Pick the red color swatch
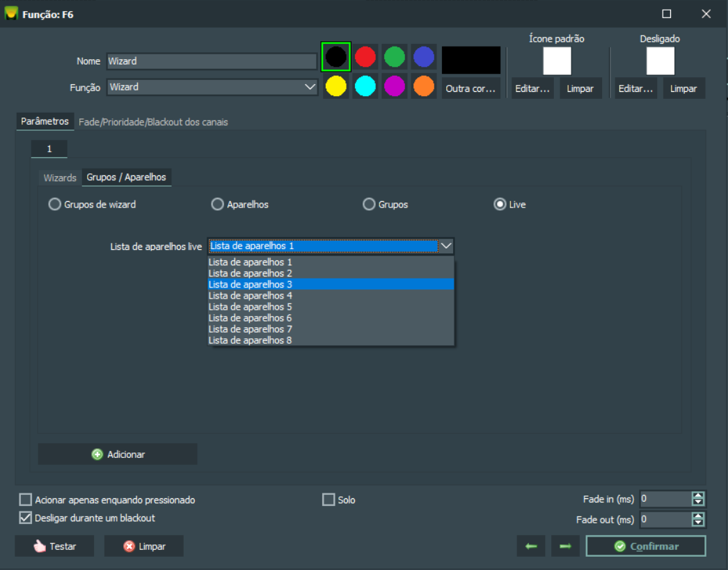 [365, 56]
